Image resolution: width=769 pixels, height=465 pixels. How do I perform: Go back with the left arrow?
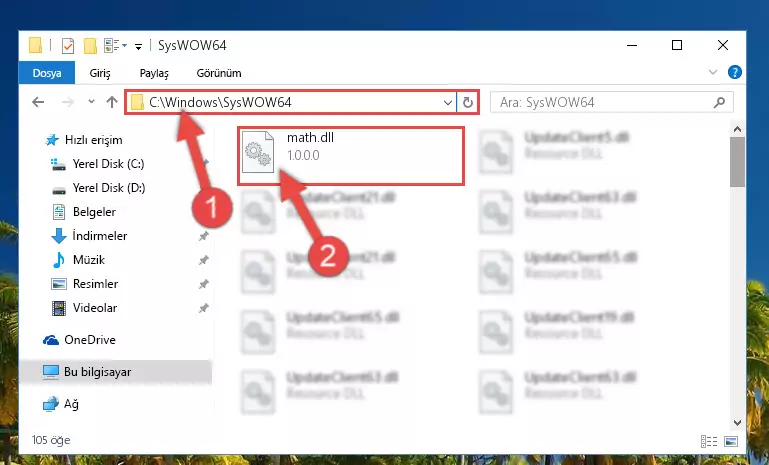(38, 102)
